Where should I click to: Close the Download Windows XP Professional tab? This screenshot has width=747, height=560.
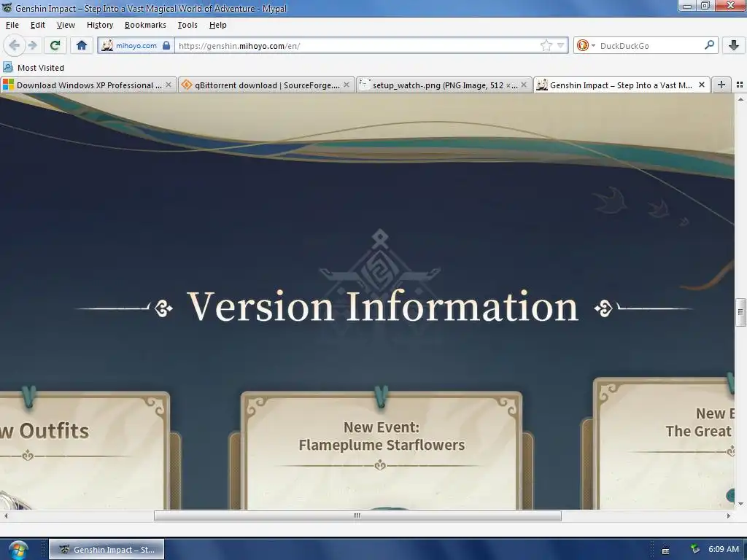point(169,85)
